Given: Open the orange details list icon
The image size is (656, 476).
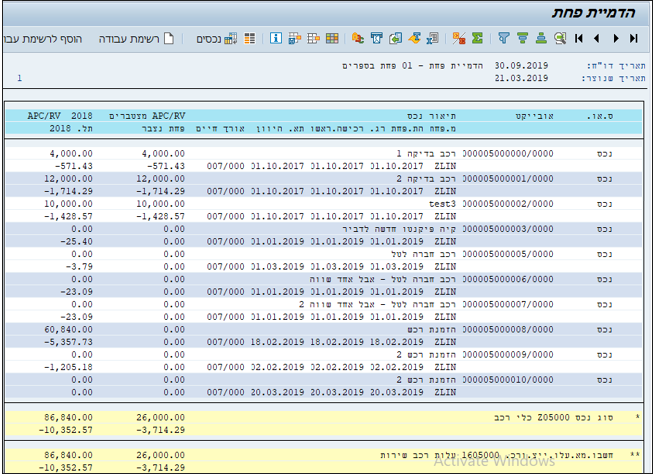Looking at the screenshot, I should [250, 38].
